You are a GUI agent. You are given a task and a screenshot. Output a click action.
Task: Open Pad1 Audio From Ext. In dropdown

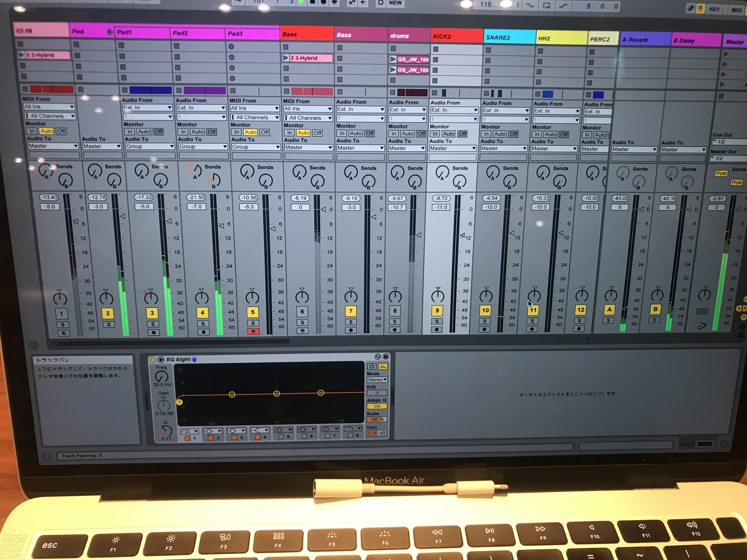pyautogui.click(x=148, y=107)
